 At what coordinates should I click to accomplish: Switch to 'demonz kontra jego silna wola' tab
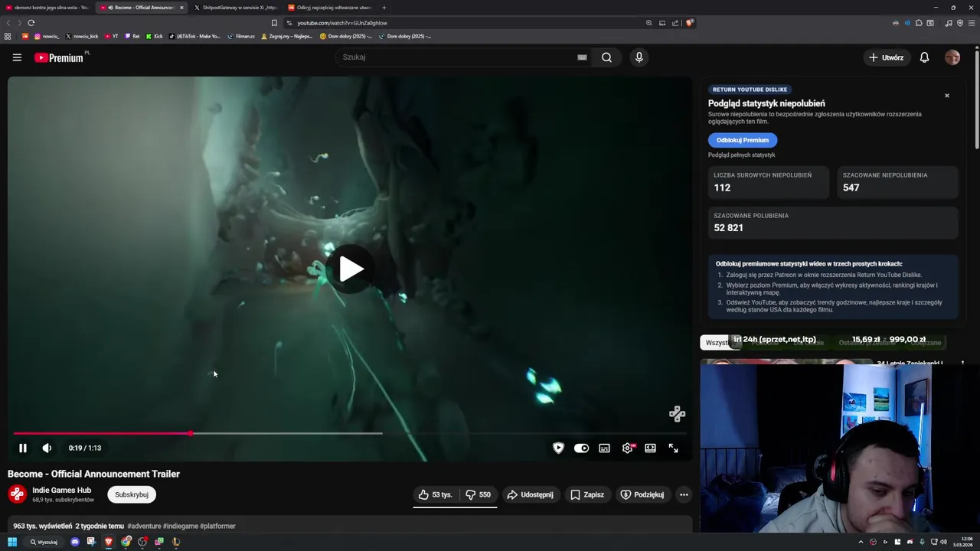(x=47, y=8)
